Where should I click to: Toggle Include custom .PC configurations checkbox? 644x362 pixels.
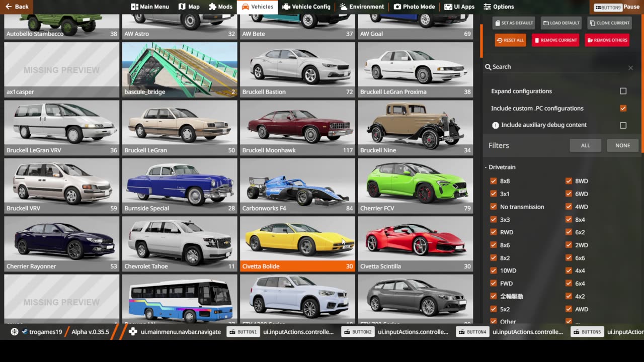tap(623, 108)
